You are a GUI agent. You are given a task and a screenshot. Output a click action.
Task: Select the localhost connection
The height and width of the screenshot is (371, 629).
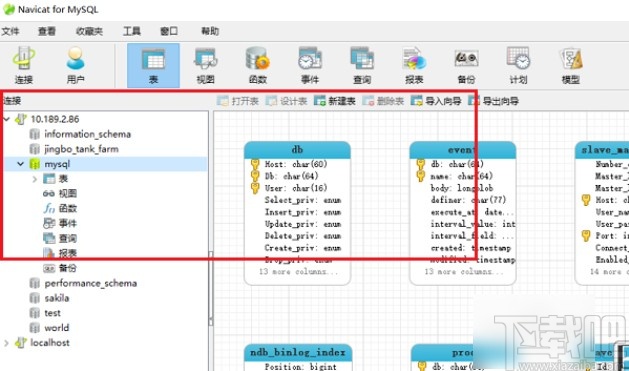coord(50,343)
